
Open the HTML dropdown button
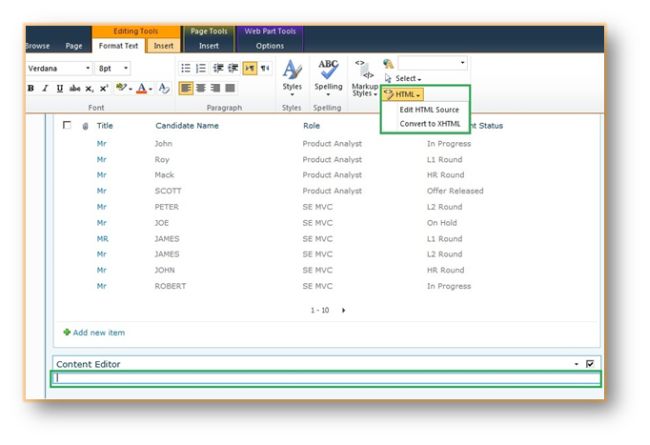pos(402,95)
